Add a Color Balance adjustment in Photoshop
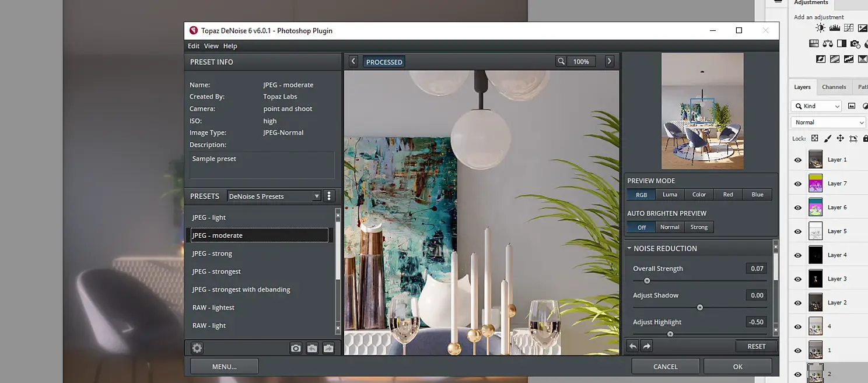Image resolution: width=868 pixels, height=383 pixels. tap(828, 44)
